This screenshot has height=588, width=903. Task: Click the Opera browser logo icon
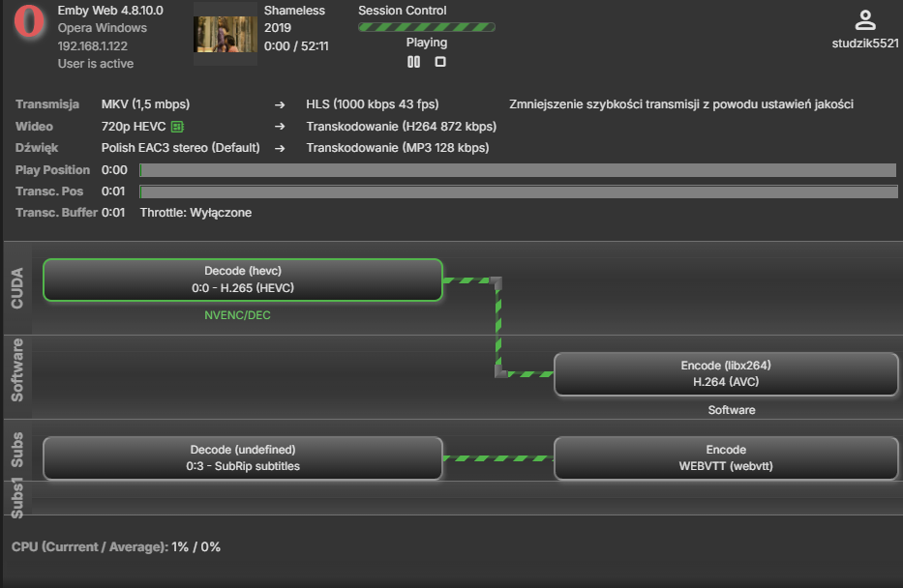click(x=30, y=23)
